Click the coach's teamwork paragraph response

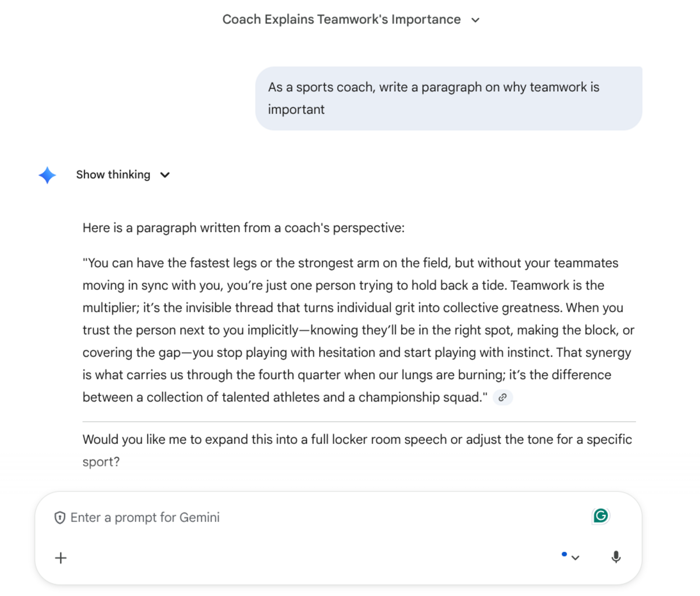tap(355, 330)
